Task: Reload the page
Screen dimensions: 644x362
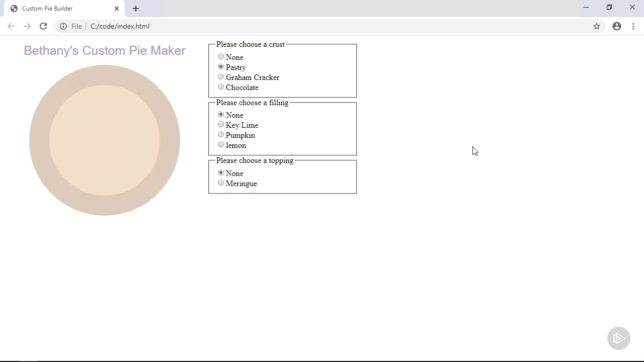Action: click(x=43, y=26)
